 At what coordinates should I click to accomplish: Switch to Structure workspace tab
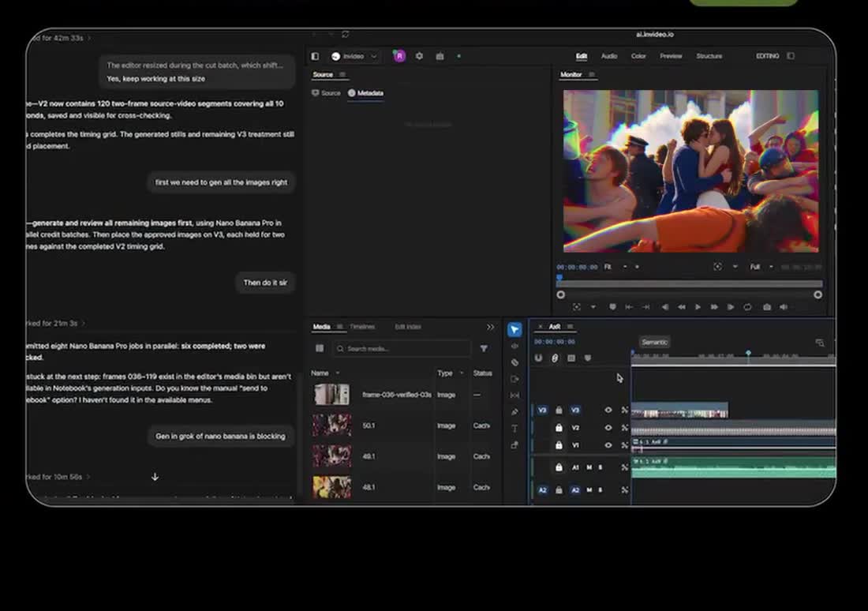pyautogui.click(x=709, y=56)
